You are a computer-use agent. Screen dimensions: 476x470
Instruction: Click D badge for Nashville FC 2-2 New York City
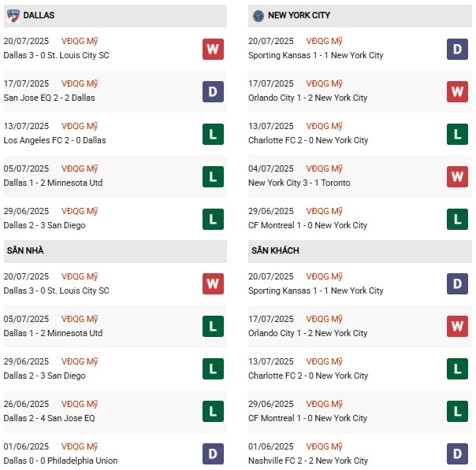tap(457, 454)
